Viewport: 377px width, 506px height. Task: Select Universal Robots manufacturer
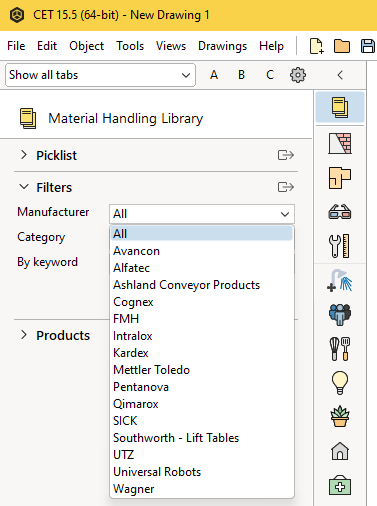(202, 472)
